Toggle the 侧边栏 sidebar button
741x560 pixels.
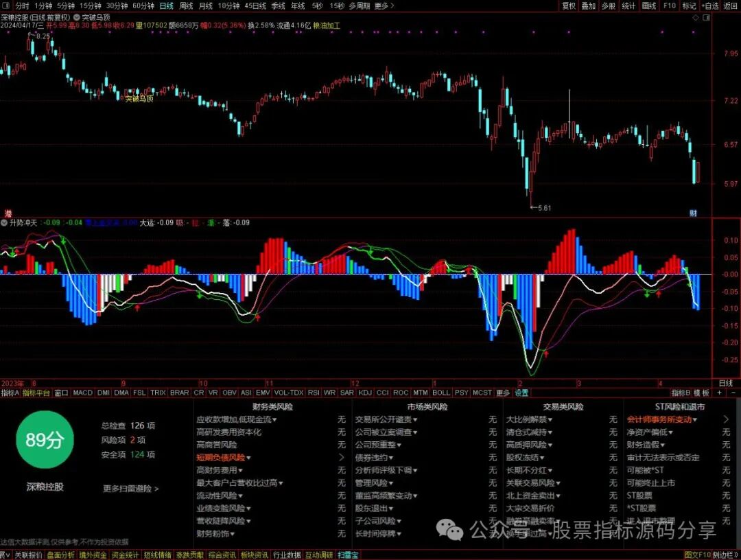point(725,555)
